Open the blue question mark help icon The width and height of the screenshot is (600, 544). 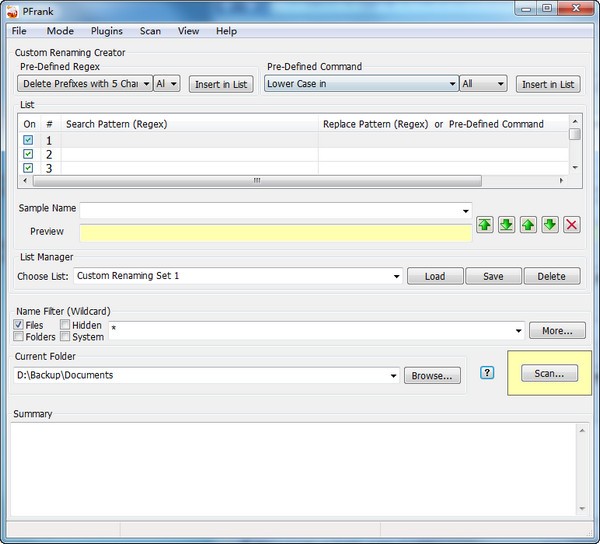click(487, 373)
